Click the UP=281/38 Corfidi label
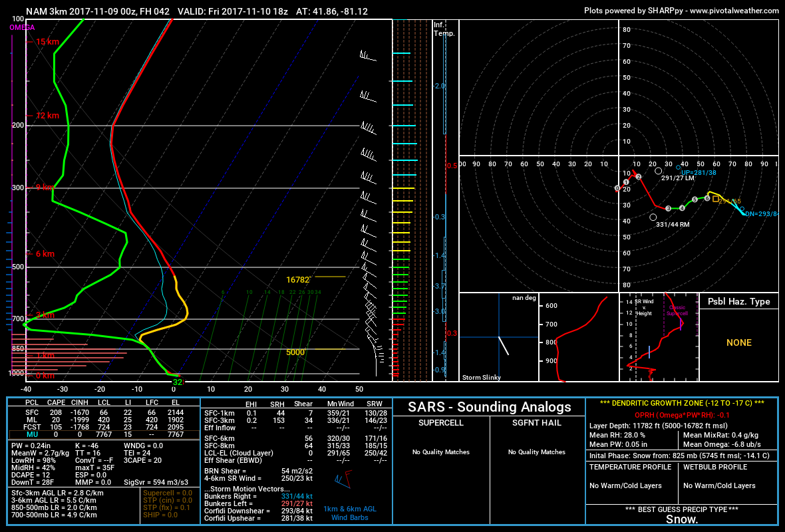 [699, 173]
